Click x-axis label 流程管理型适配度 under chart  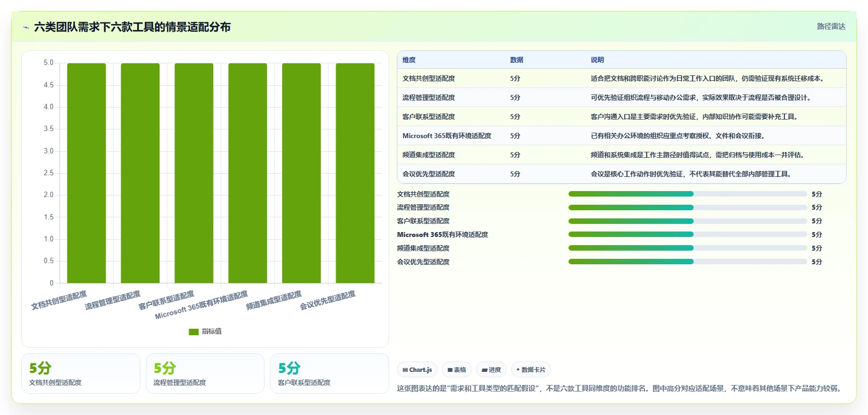(113, 300)
